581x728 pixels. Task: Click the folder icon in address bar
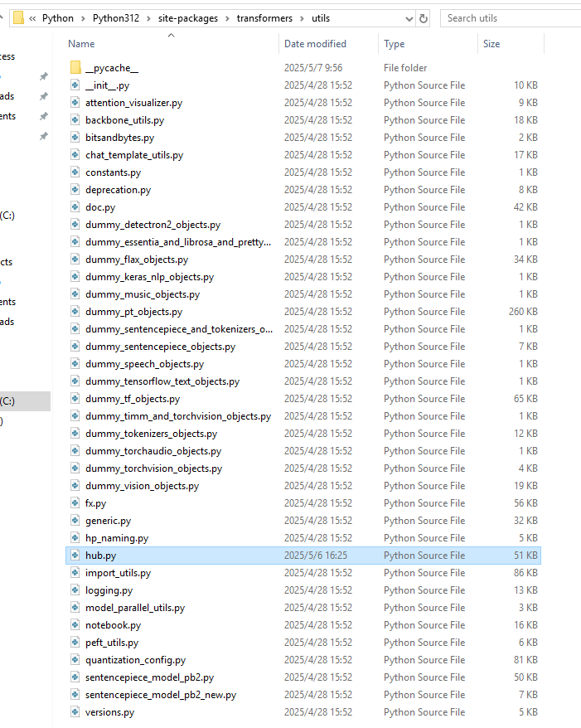(18, 18)
